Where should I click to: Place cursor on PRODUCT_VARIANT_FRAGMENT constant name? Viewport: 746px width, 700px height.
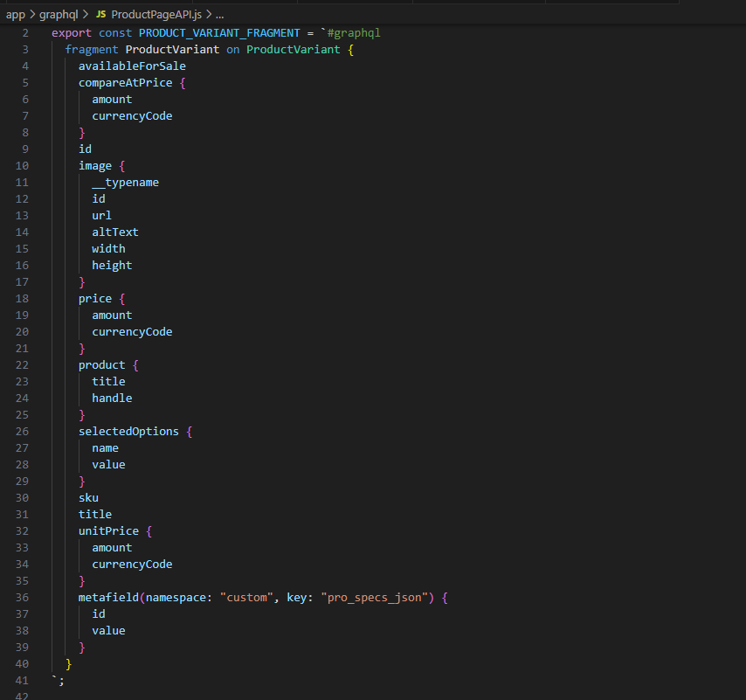pos(219,33)
